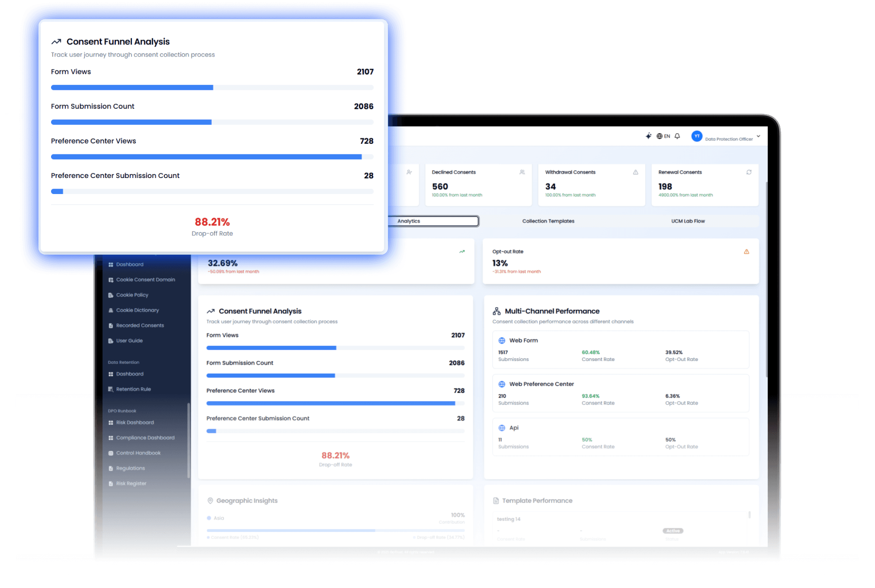Go to Recorded Consents page
Viewport: 875px width, 588px height.
tap(140, 326)
